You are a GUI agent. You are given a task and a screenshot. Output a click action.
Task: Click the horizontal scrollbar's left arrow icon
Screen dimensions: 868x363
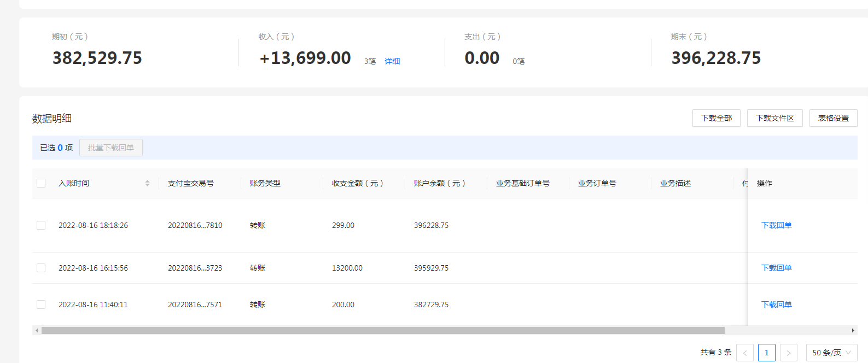pyautogui.click(x=37, y=330)
